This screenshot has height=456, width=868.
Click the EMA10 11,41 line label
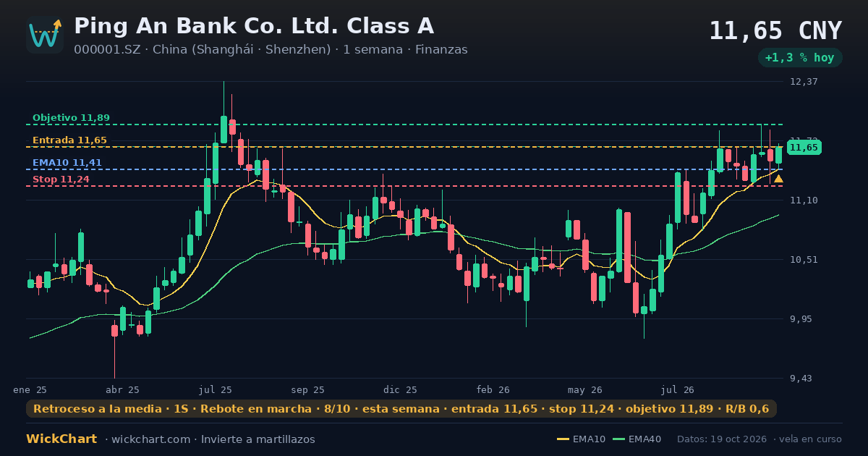67,163
